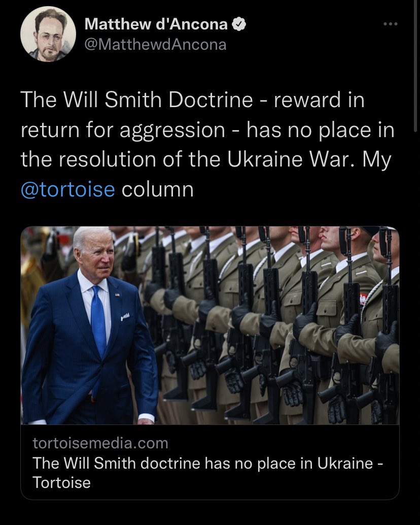Click the American flag lapel pin in photo
The image size is (420, 525).
pos(117,294)
